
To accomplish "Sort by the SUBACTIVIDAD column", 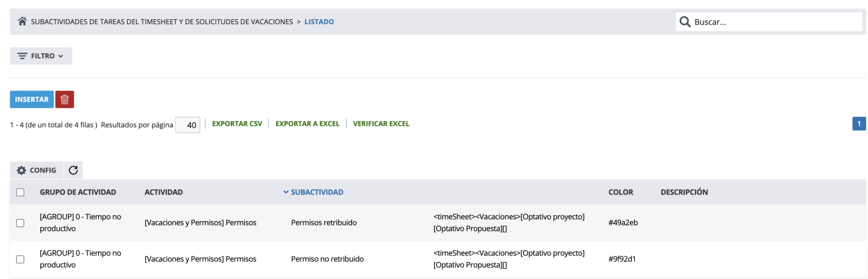I will [x=316, y=192].
